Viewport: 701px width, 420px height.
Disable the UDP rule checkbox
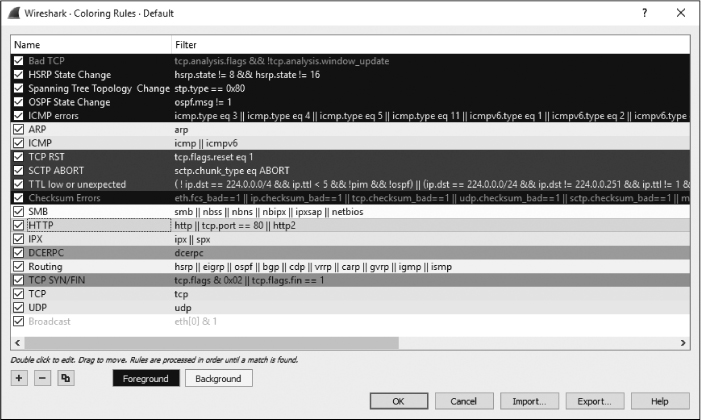coord(18,308)
